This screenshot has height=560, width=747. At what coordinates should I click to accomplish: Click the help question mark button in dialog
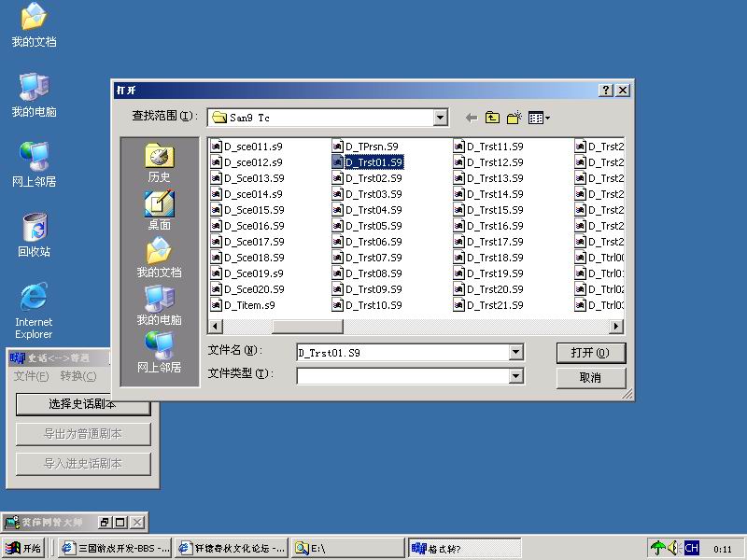(606, 91)
